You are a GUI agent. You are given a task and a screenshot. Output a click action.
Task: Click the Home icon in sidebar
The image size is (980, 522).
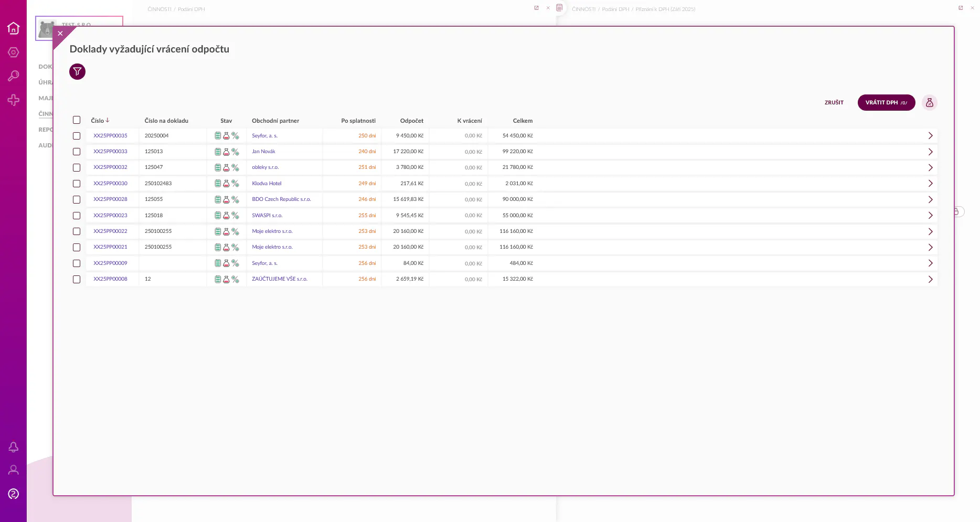(x=14, y=28)
